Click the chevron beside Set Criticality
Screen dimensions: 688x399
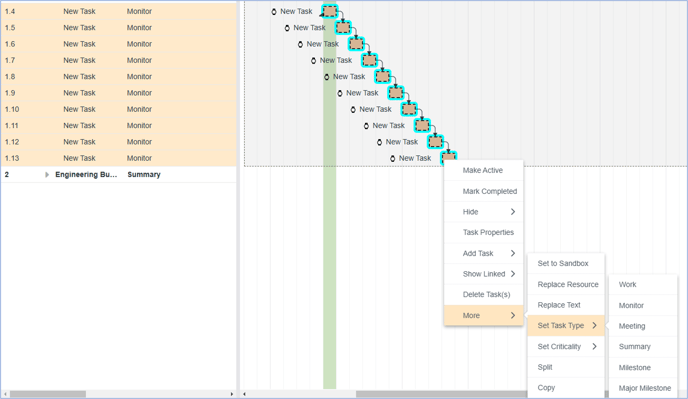[595, 346]
